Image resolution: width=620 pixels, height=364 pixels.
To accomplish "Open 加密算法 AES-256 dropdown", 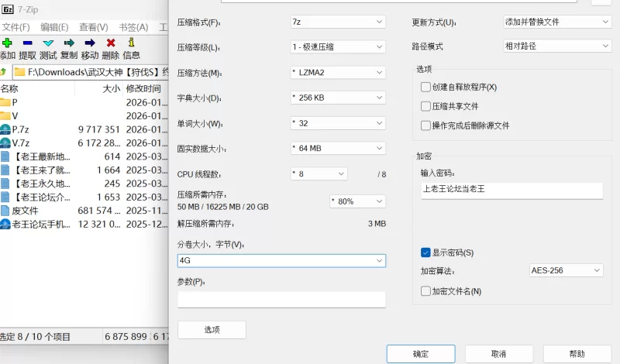I will click(567, 270).
